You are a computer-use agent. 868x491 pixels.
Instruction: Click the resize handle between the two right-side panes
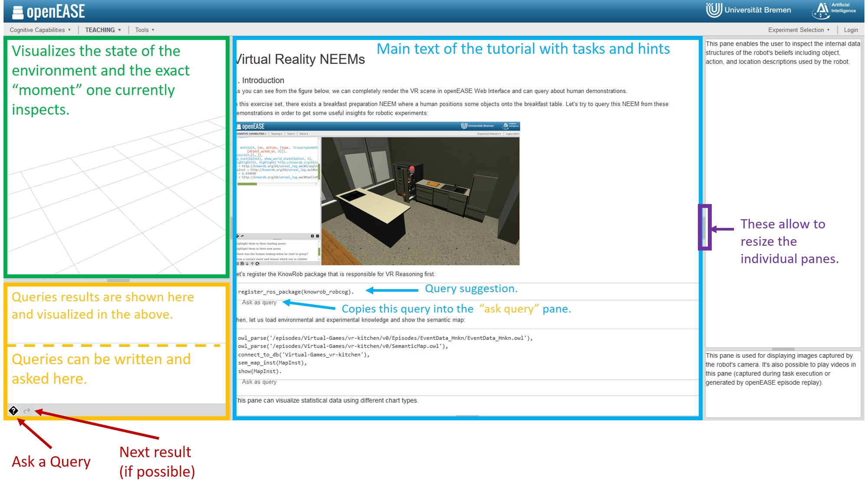point(783,349)
